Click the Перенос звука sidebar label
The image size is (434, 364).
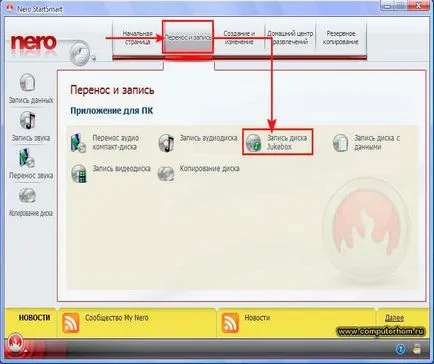point(31,175)
